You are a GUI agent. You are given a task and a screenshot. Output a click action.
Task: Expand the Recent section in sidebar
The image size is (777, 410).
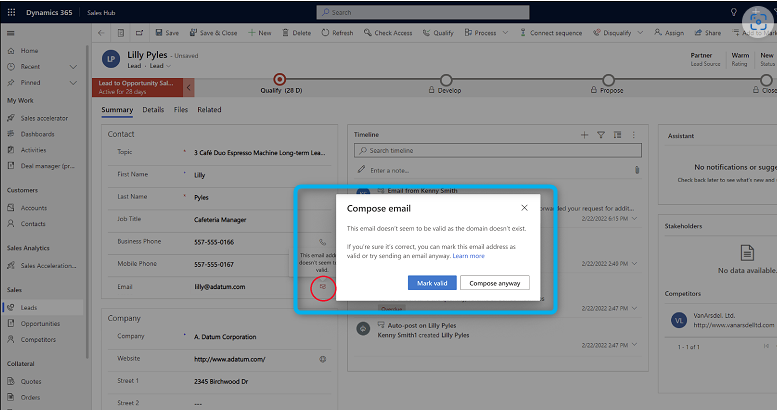74,66
